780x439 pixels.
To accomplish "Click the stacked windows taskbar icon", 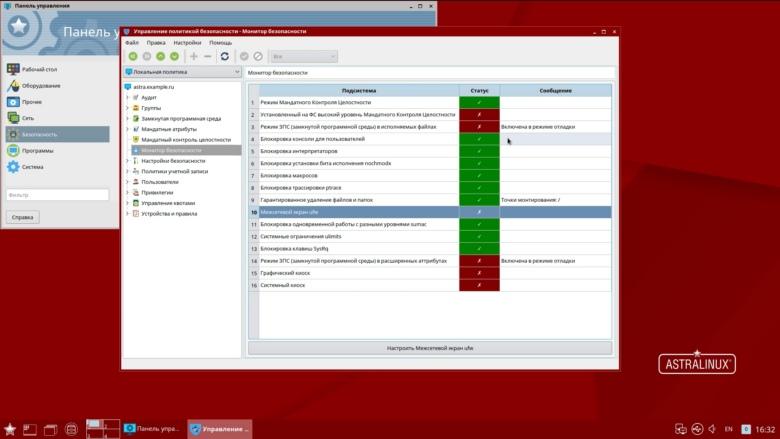I will coord(50,429).
